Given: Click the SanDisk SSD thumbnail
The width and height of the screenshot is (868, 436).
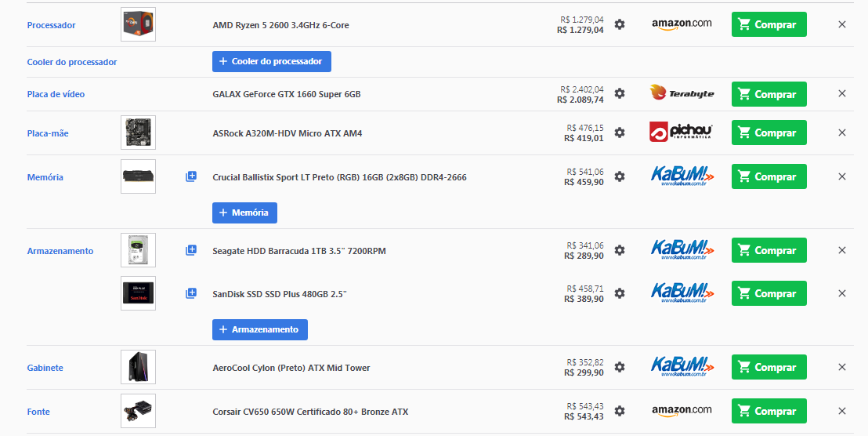Looking at the screenshot, I should click(139, 293).
